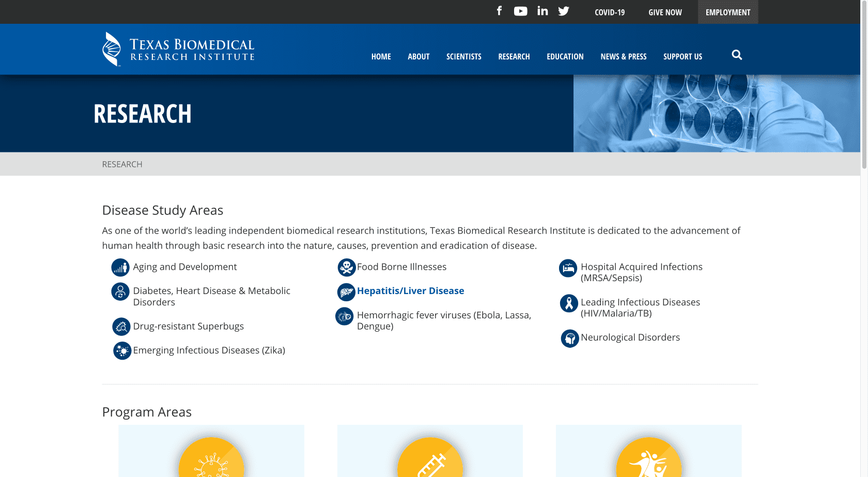This screenshot has height=477, width=868.
Task: Open the LinkedIn social icon
Action: point(542,11)
